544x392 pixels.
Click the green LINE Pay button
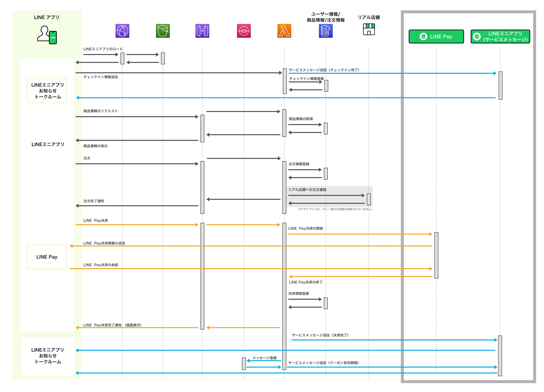(x=436, y=36)
